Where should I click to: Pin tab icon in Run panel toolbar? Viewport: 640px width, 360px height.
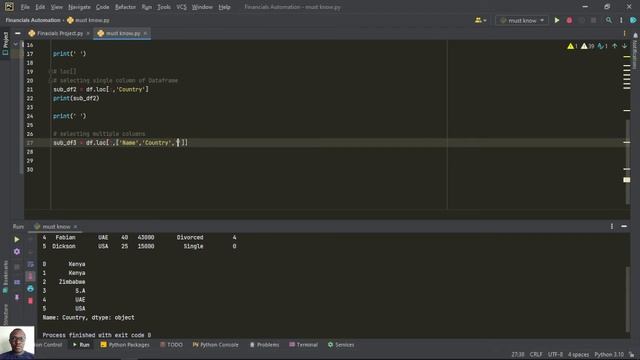[17, 297]
